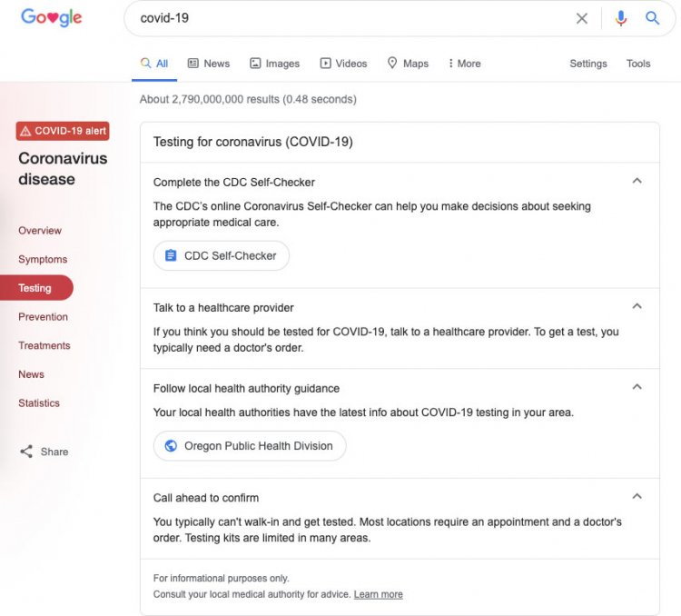Open the Videos tab with play icon
Screen dimensions: 681x616
343,64
